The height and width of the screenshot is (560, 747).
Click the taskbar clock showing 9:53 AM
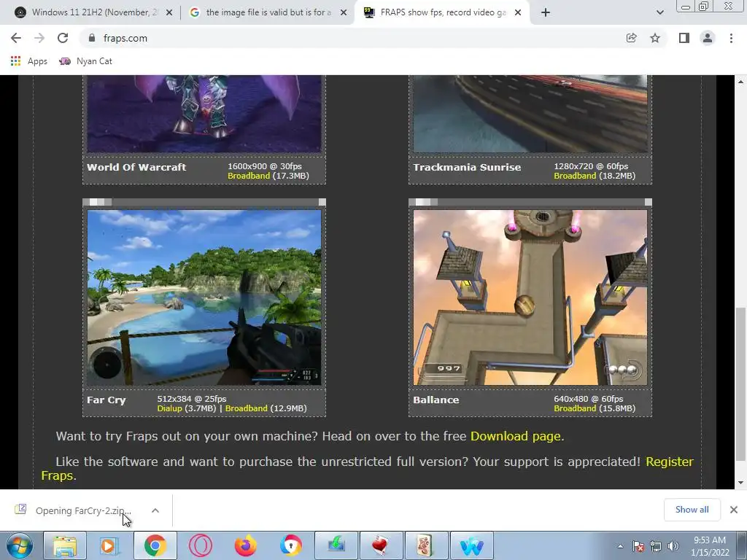710,546
